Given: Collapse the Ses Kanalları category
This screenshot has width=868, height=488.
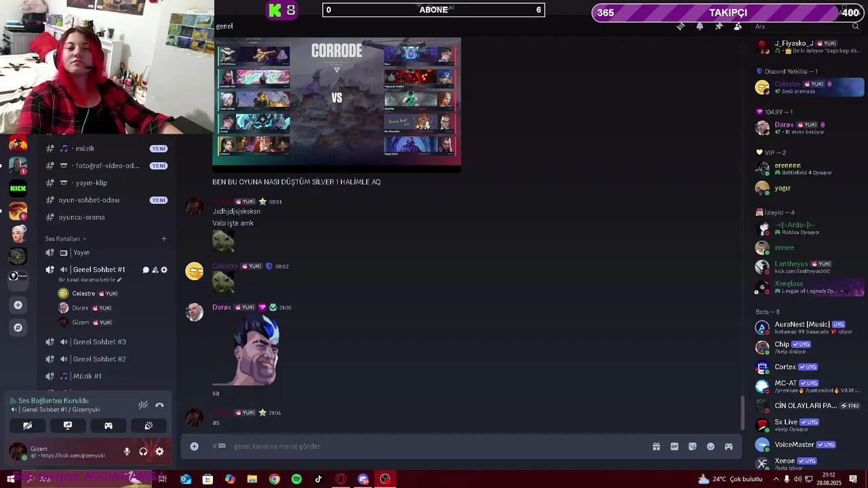Looking at the screenshot, I should [x=65, y=239].
